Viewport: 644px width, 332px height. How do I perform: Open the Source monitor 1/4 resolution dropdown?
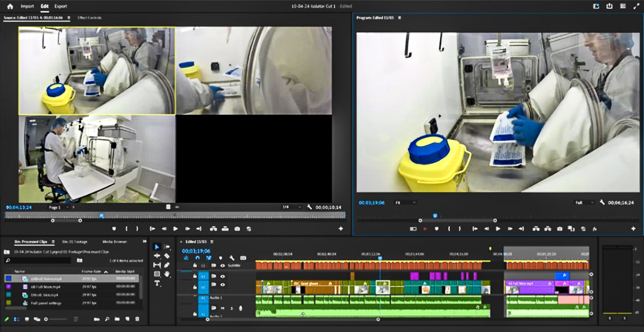[x=291, y=207]
